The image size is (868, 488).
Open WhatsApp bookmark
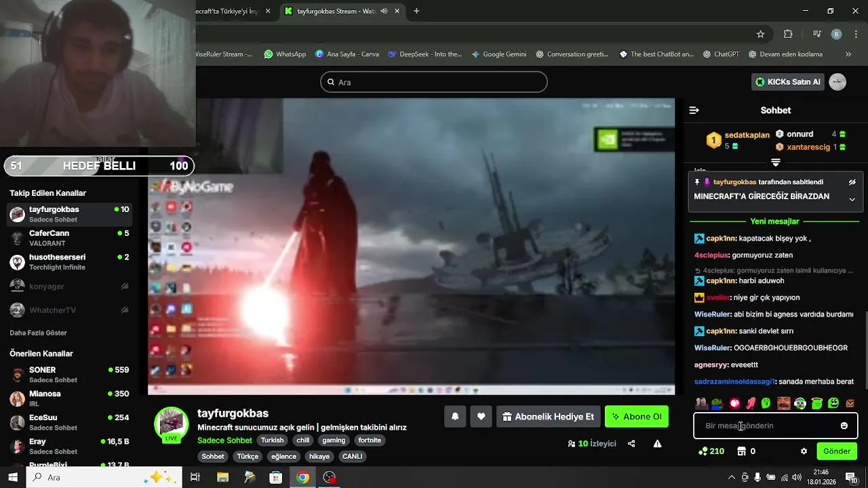285,54
